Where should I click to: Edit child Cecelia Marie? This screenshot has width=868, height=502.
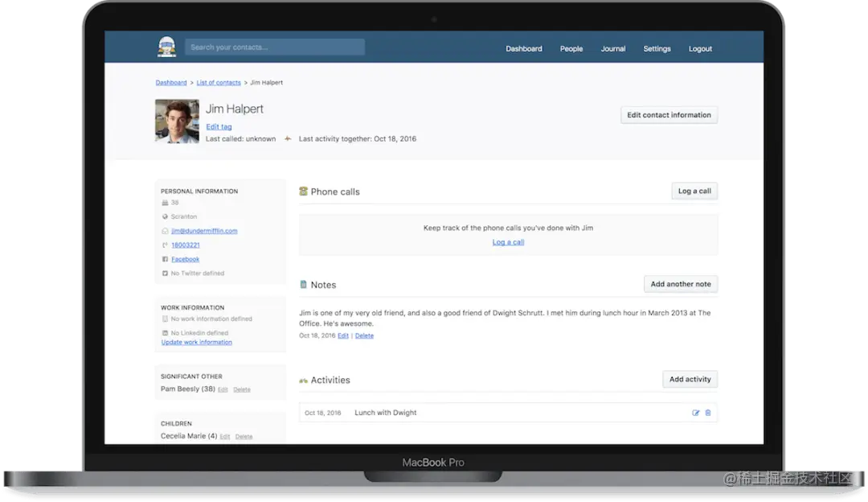[225, 437]
